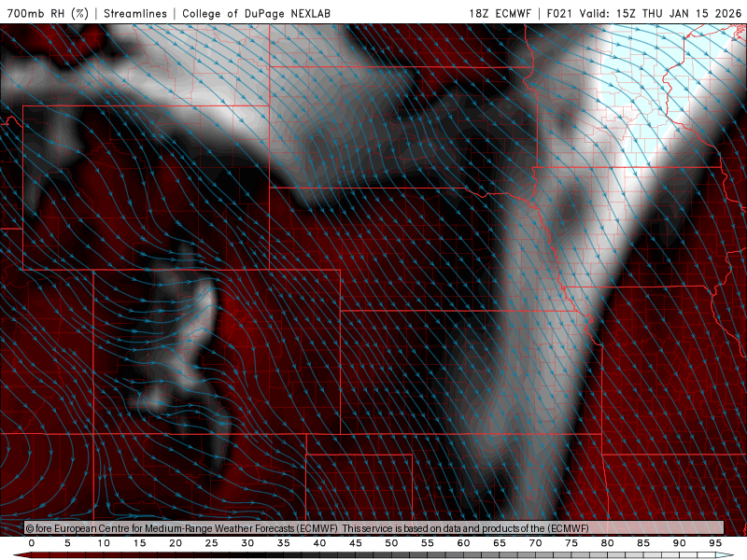Click the "70" value on the color scale
Screen dimensions: 747x560
535,543
